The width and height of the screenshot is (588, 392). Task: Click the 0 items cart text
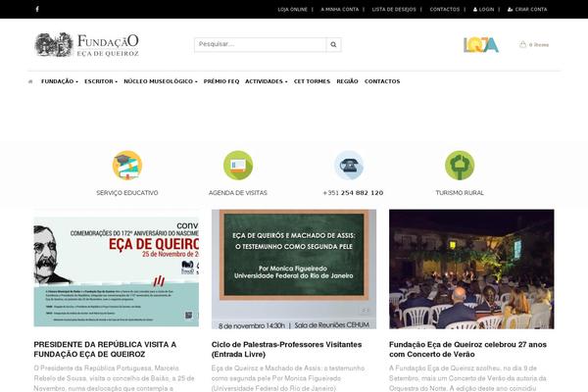(539, 45)
